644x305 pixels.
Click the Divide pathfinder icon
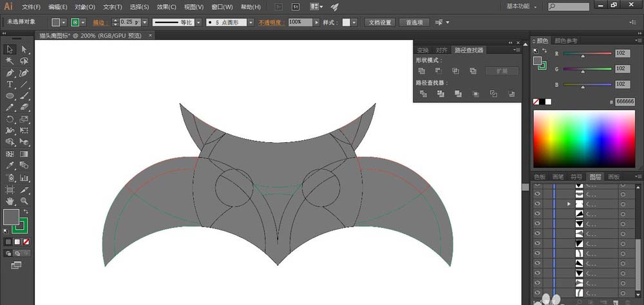pos(423,94)
